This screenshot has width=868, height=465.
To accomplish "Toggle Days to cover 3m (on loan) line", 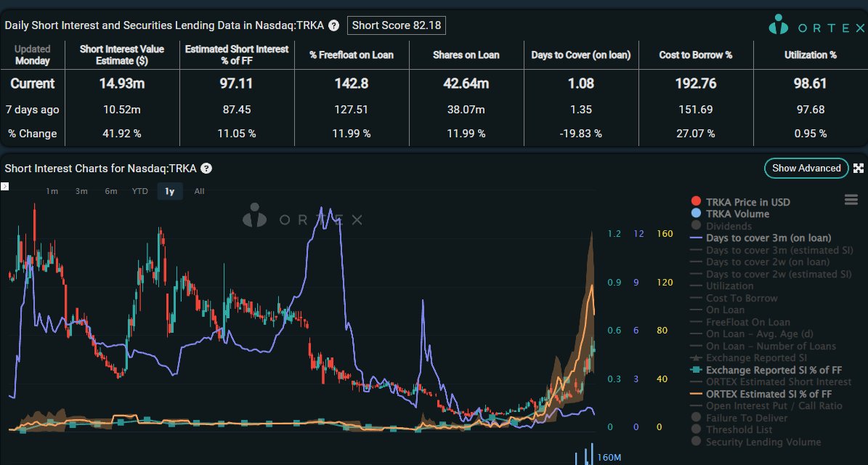I will pyautogui.click(x=761, y=238).
